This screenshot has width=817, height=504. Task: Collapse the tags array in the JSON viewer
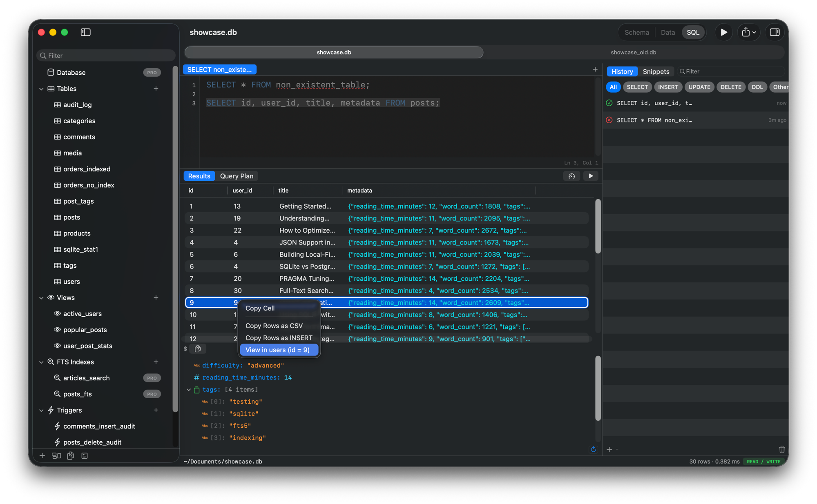coord(189,390)
